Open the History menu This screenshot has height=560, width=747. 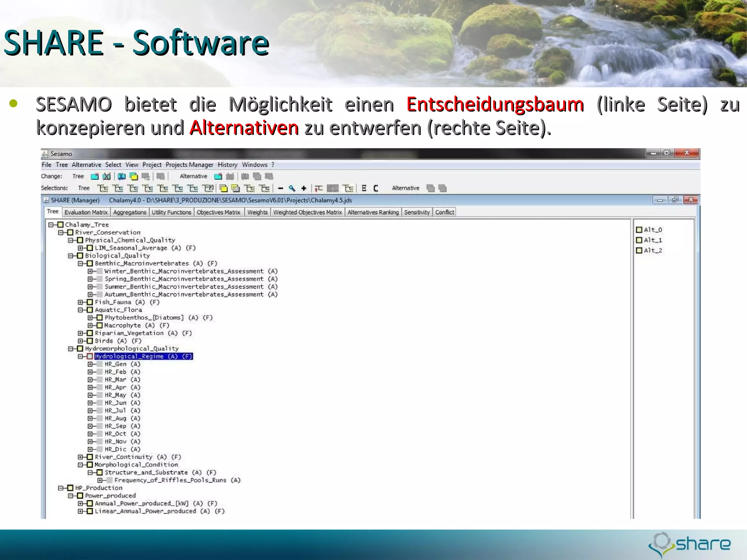228,165
